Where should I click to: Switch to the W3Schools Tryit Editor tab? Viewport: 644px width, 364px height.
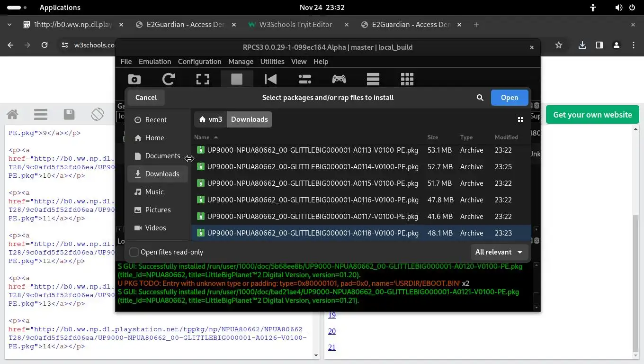pos(298,25)
